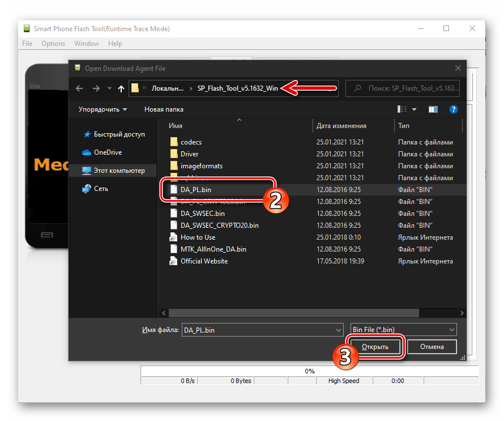
Task: Open the Bin File (*.bin) type dropdown
Action: pyautogui.click(x=403, y=330)
